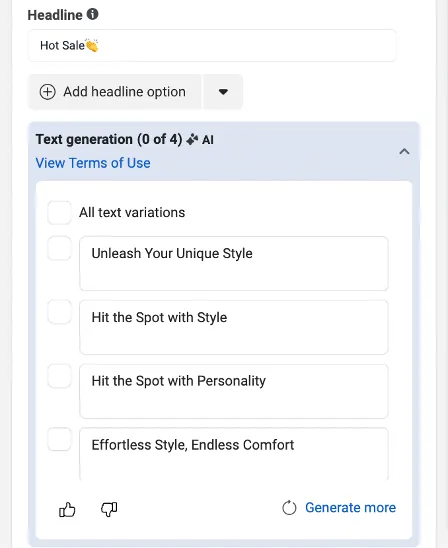Click the Add headline option button
Screen dimensions: 448x548
click(115, 92)
